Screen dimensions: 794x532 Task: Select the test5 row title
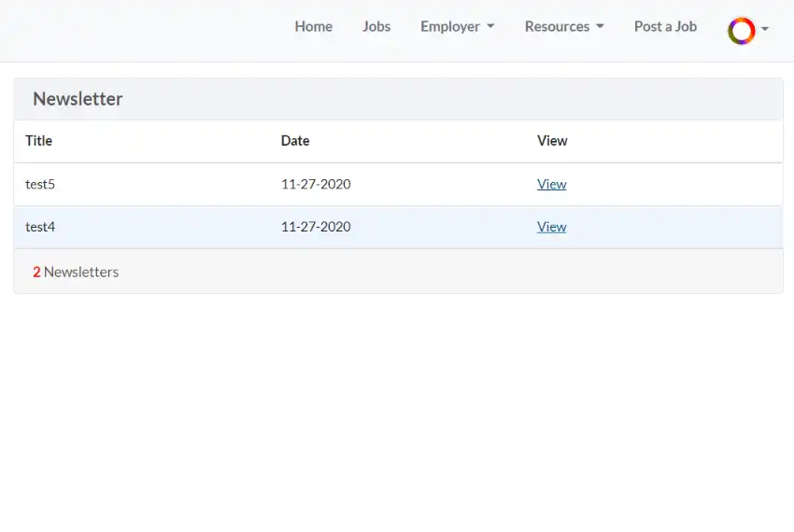40,184
